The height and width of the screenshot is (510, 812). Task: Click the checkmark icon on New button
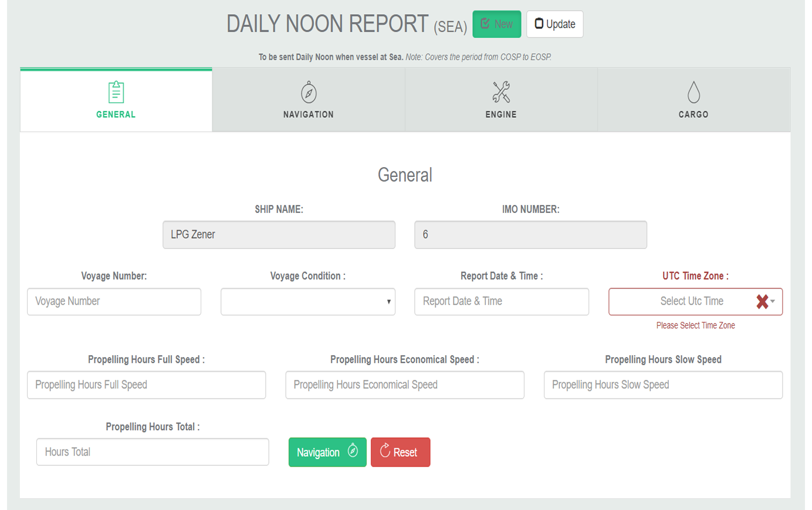coord(485,24)
